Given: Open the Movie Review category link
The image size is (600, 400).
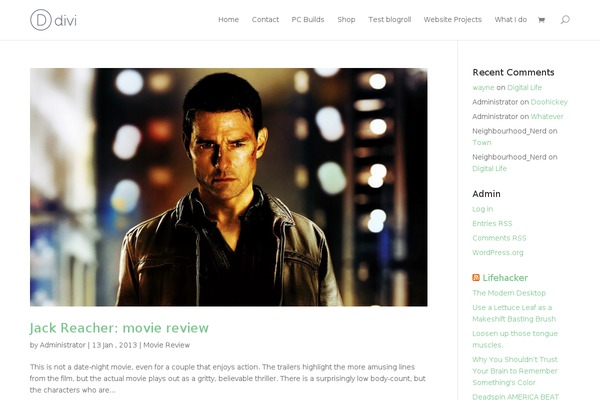Looking at the screenshot, I should click(x=166, y=345).
